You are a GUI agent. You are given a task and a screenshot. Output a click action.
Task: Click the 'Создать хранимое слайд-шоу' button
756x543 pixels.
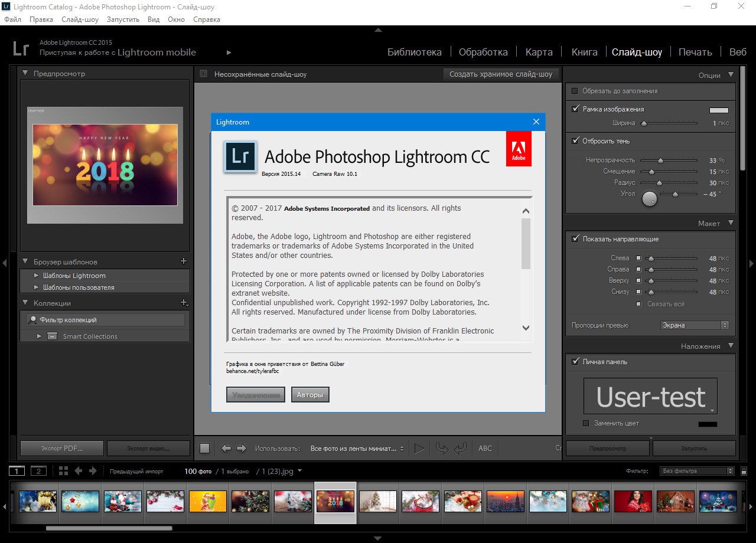click(501, 74)
